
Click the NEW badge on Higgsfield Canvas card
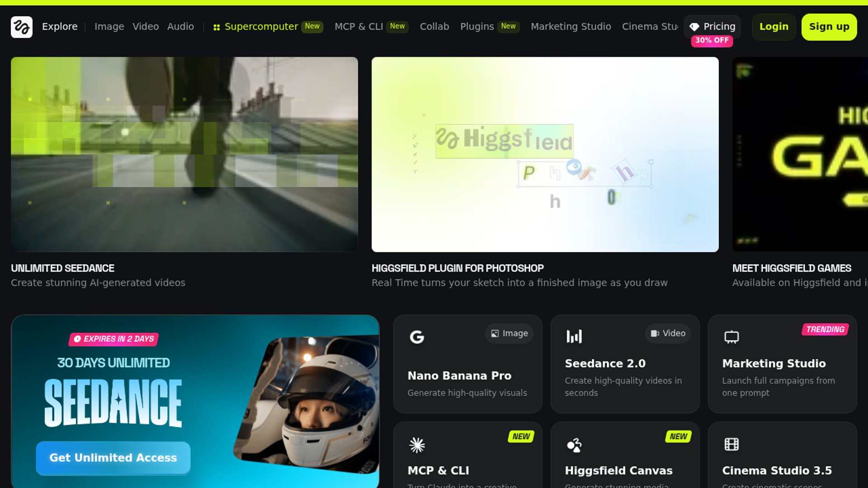click(678, 436)
